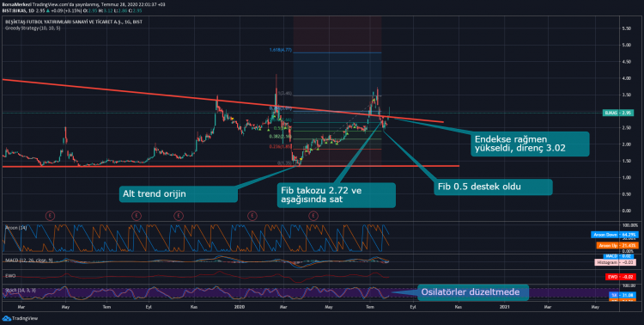Click the red EWO value badge
This screenshot has width=644, height=325.
click(x=621, y=277)
